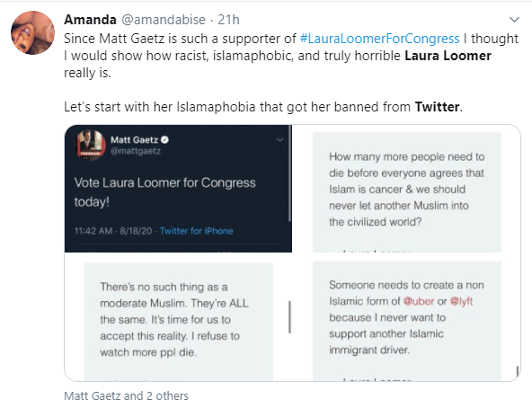Open the #LauraLoomerForCongress hashtag link

coord(379,39)
